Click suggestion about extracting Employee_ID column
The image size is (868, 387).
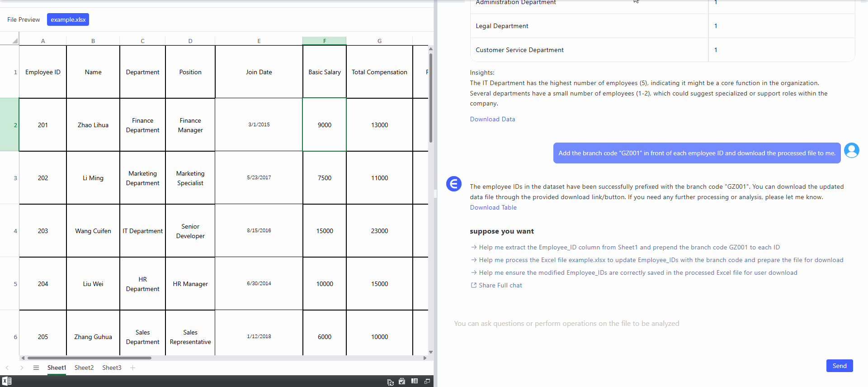click(x=629, y=247)
